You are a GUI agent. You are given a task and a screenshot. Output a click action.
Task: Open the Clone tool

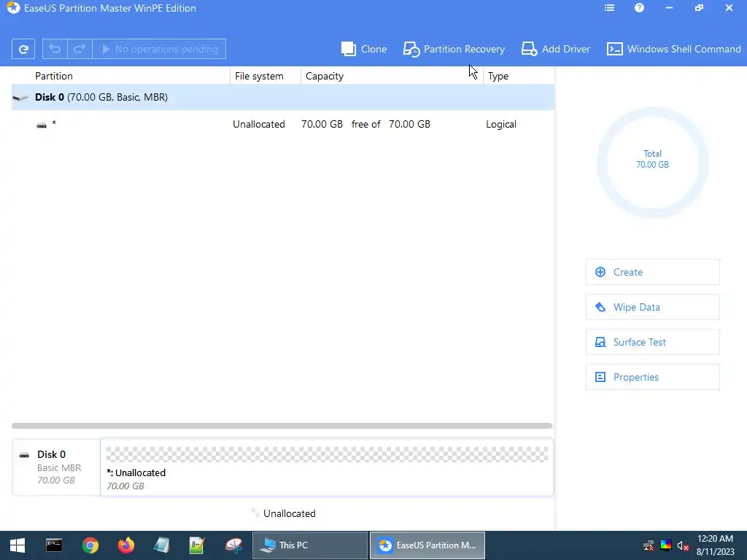pos(364,49)
